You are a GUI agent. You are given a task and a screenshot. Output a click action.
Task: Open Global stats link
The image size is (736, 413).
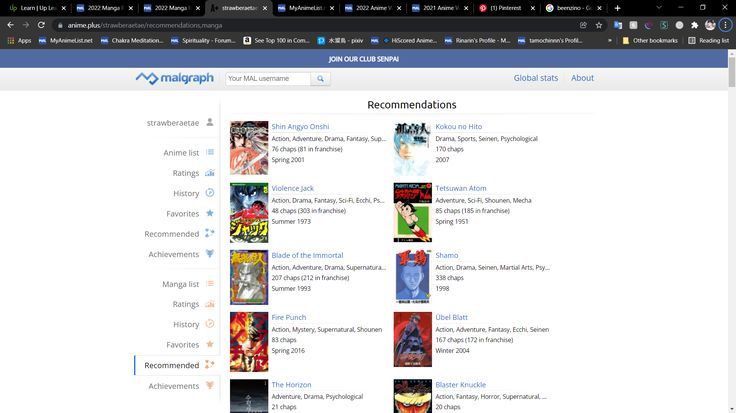pos(536,78)
